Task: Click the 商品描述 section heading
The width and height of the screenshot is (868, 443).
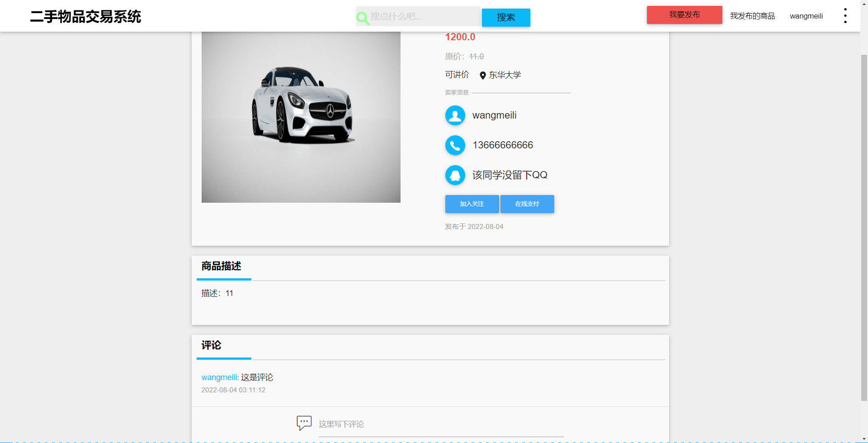Action: pyautogui.click(x=221, y=267)
